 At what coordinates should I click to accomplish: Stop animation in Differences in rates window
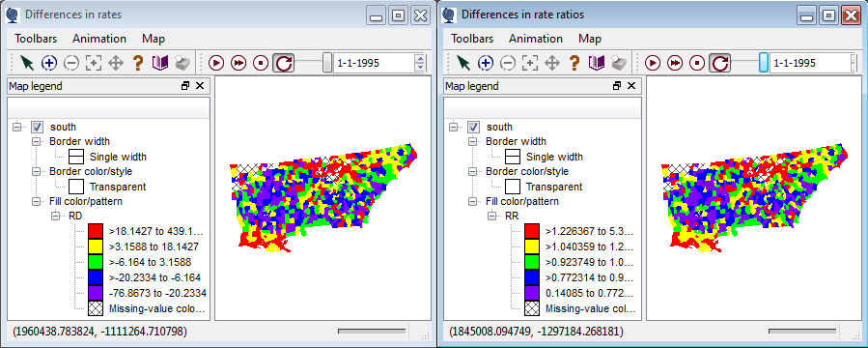click(x=260, y=63)
